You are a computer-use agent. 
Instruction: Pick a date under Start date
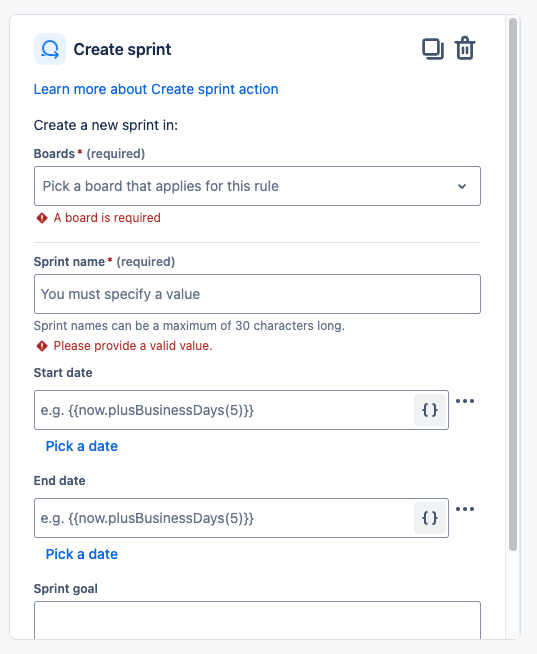(x=82, y=446)
